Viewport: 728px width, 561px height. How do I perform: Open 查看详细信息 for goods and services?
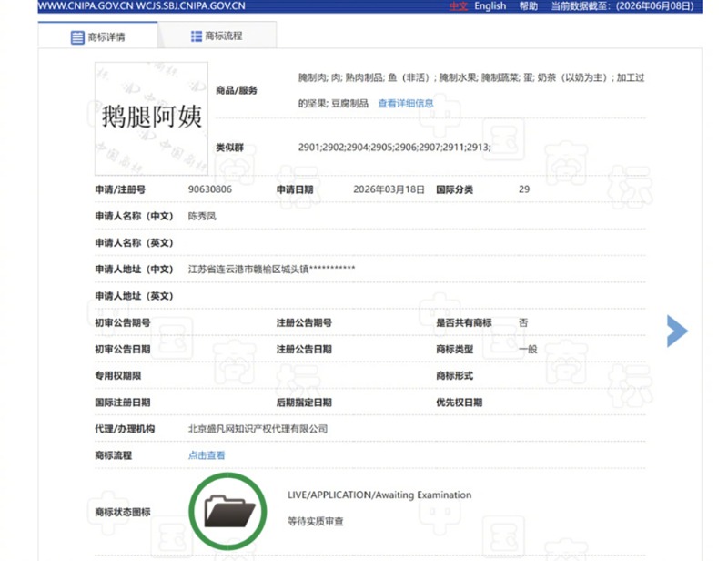coord(406,103)
